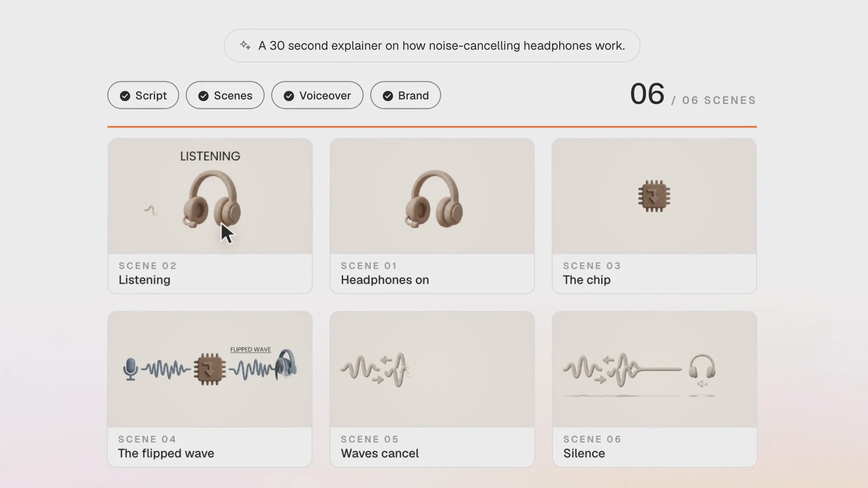Click the 'SCENE 01' label
The image size is (868, 488).
pos(369,266)
